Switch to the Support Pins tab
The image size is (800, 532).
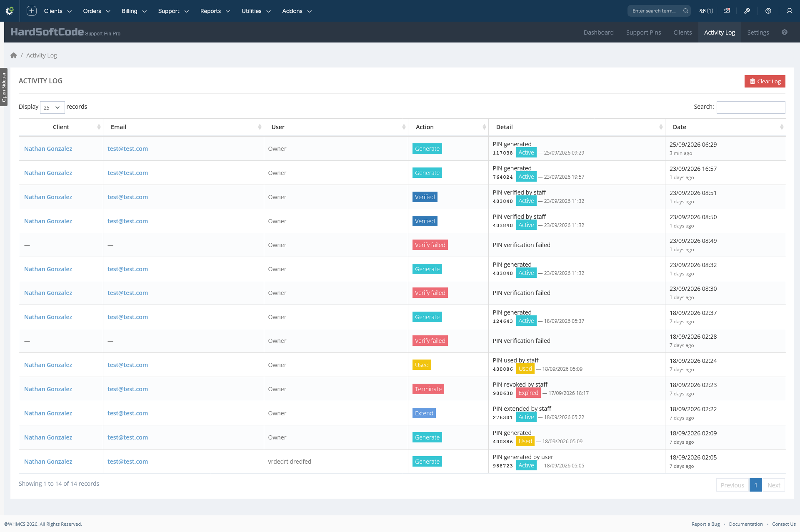click(x=643, y=32)
